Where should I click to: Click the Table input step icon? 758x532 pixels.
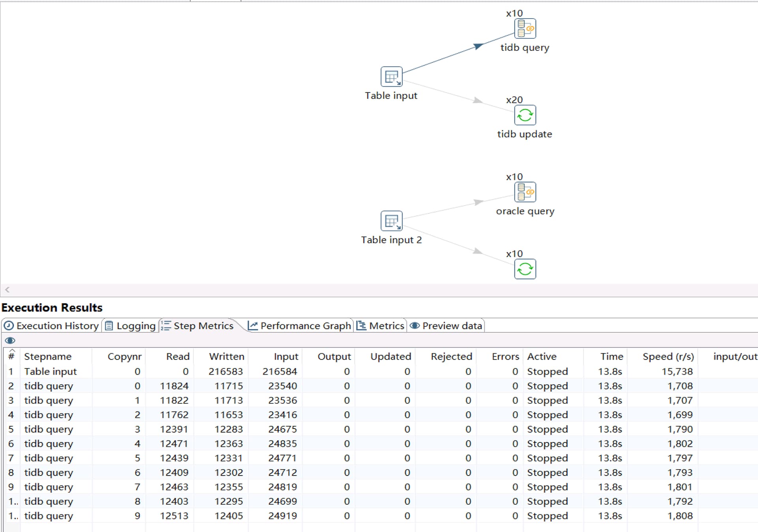point(391,77)
